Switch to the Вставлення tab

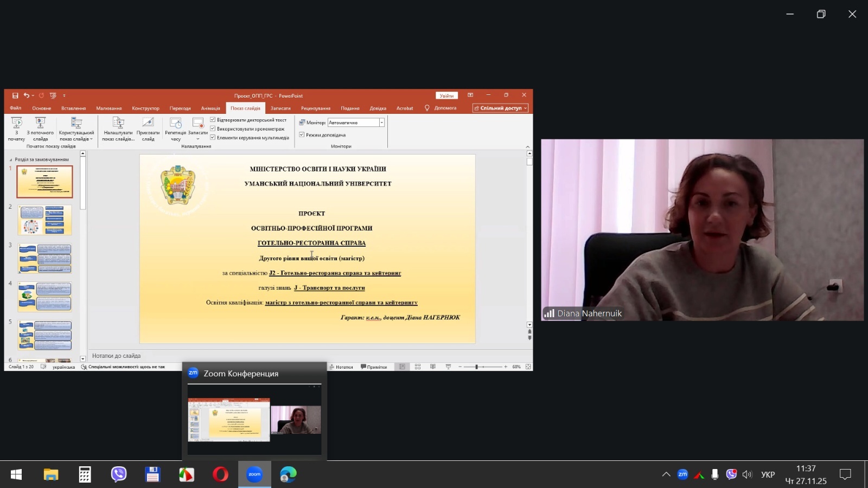[73, 108]
